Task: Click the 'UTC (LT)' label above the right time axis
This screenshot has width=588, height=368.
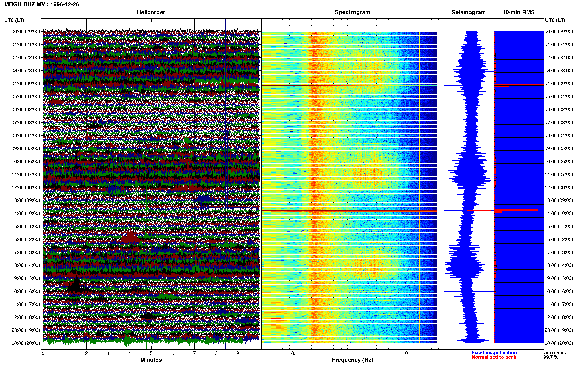Action: pos(555,20)
